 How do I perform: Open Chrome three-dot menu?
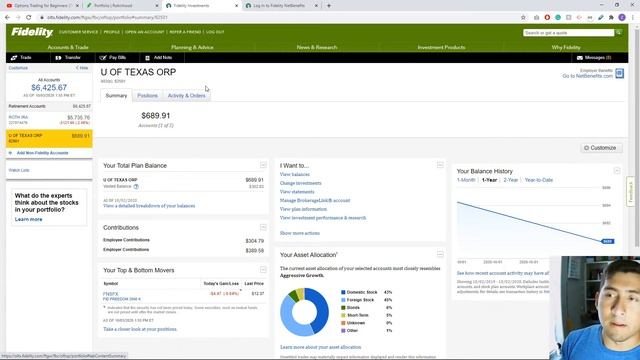pyautogui.click(x=633, y=18)
